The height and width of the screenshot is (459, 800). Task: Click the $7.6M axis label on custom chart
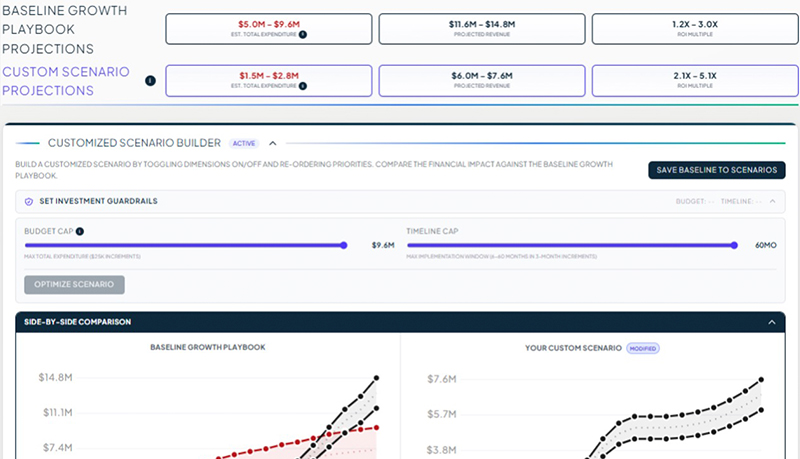pos(442,379)
